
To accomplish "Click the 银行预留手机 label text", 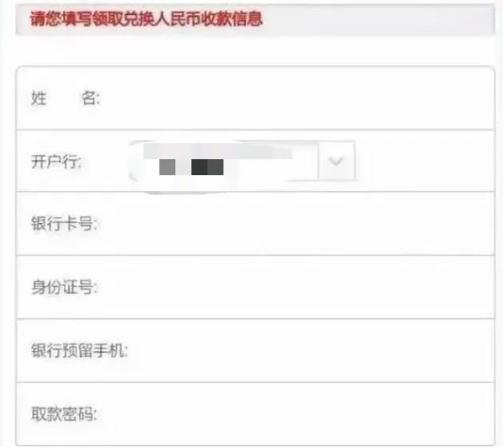I will pos(79,350).
